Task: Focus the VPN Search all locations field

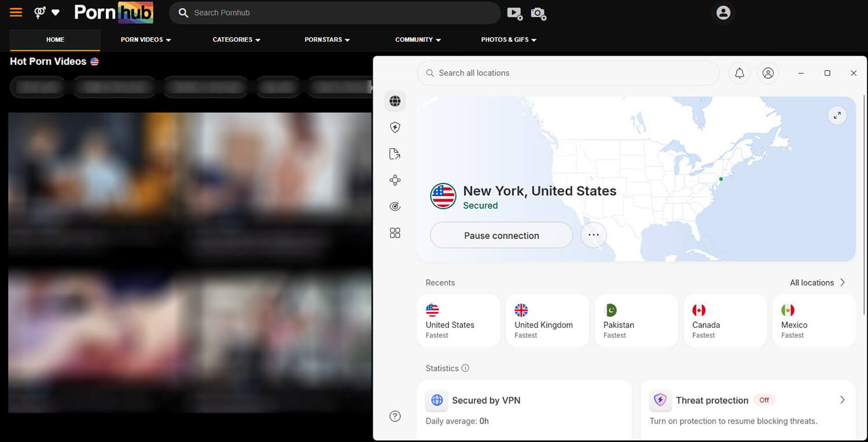Action: coord(568,73)
